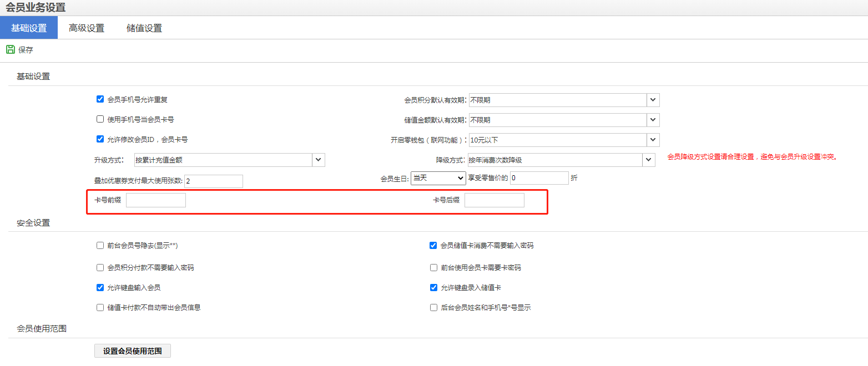Open 储值金额默认有效期 dropdown
The image size is (868, 366).
(x=653, y=120)
